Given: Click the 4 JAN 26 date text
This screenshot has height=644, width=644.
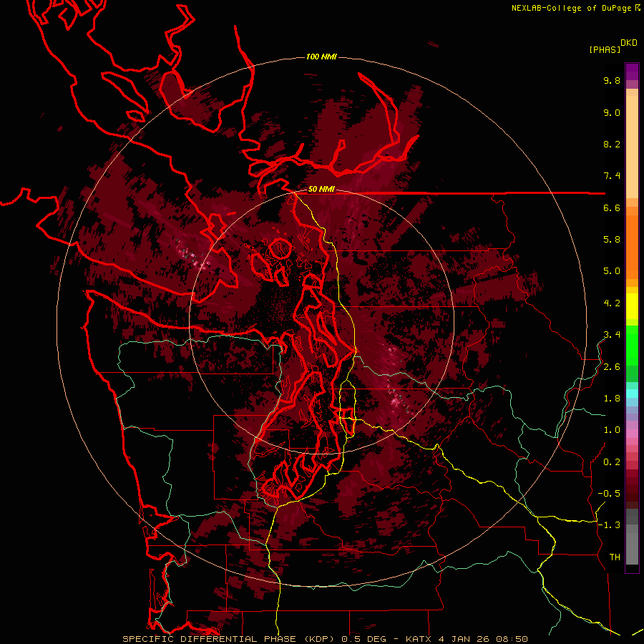Looking at the screenshot, I should 464,639.
